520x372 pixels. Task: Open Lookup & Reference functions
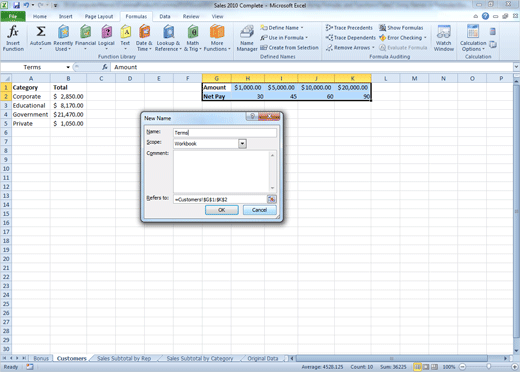tap(168, 38)
